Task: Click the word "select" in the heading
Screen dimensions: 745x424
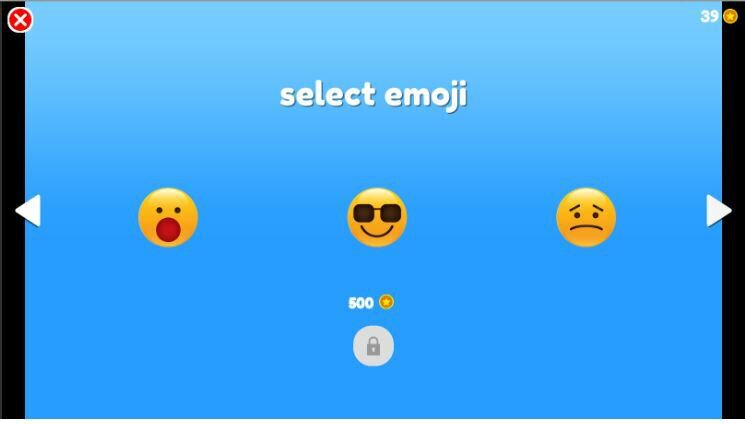Action: point(328,94)
